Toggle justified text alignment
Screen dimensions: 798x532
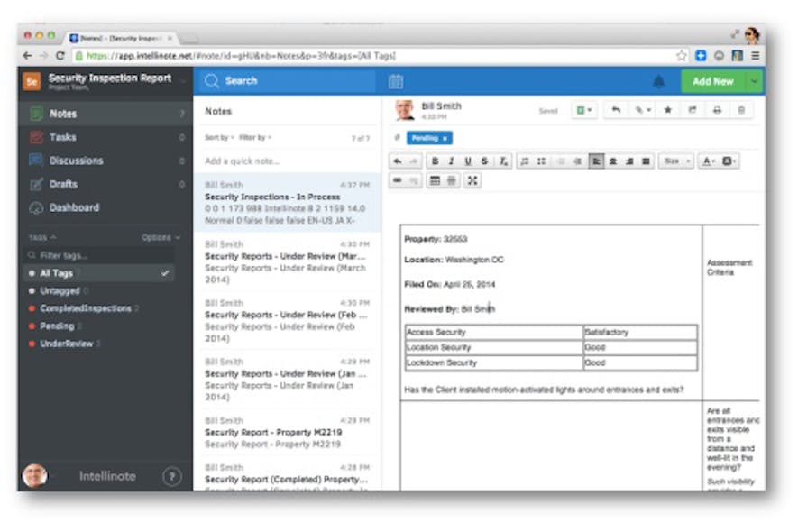[x=646, y=161]
